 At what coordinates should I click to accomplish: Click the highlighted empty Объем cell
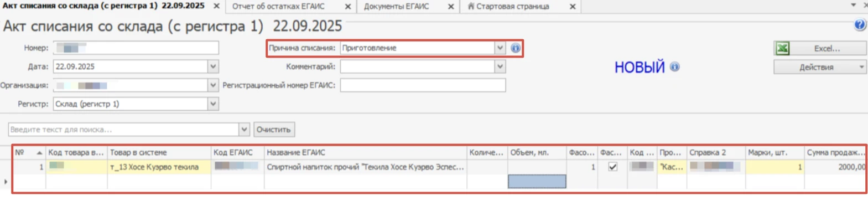pyautogui.click(x=537, y=182)
